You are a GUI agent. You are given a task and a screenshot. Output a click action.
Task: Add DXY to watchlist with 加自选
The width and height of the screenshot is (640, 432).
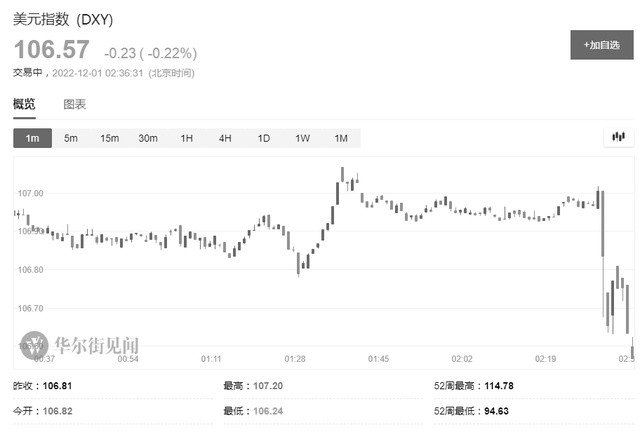tap(602, 46)
